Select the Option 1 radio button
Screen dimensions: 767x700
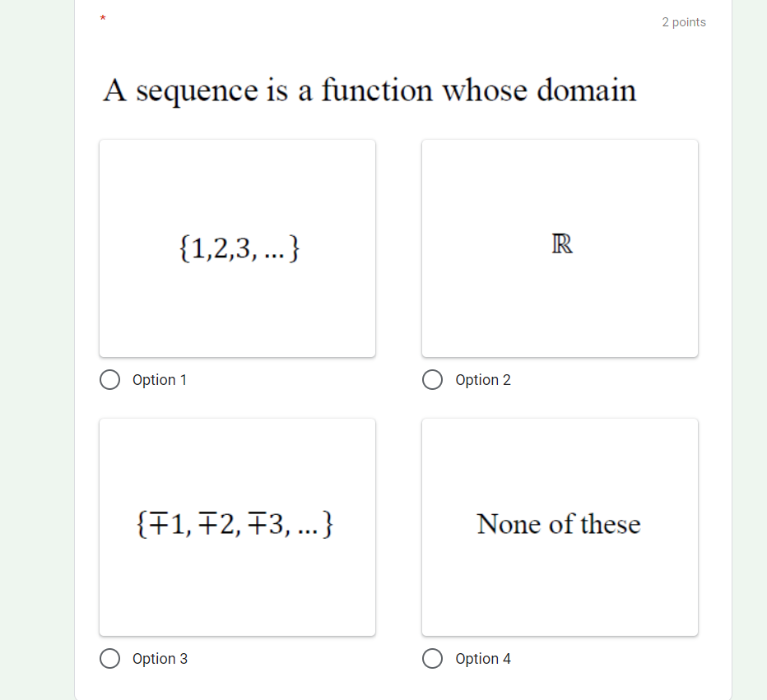click(x=109, y=380)
